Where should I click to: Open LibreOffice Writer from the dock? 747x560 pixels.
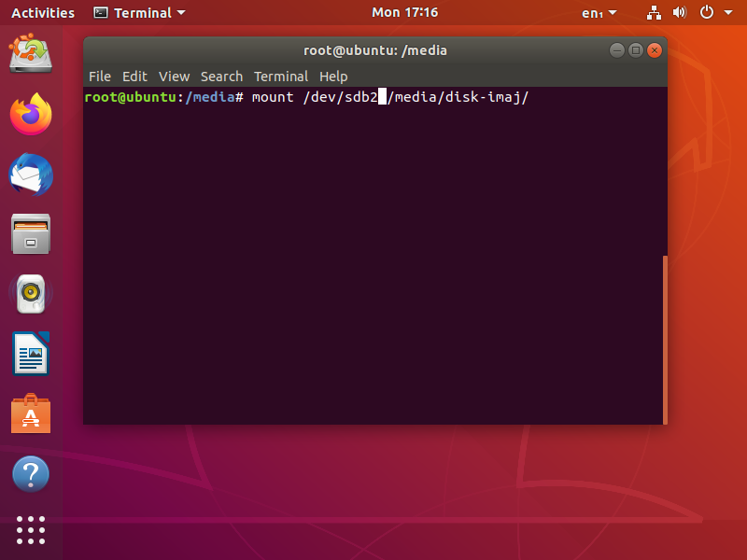coord(31,354)
